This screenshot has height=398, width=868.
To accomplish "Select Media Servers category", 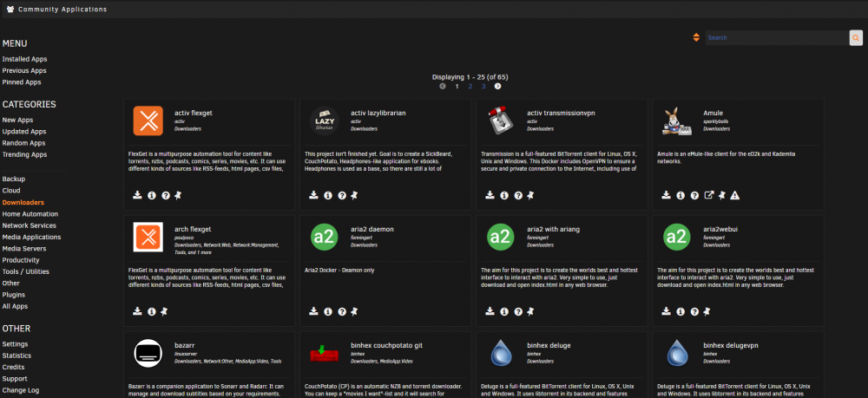I will (x=24, y=249).
